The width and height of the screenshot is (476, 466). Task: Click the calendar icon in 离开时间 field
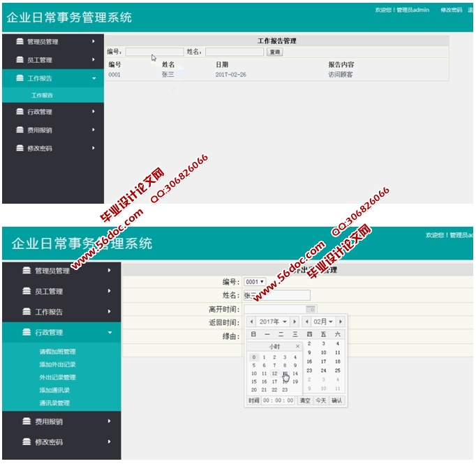pos(311,309)
